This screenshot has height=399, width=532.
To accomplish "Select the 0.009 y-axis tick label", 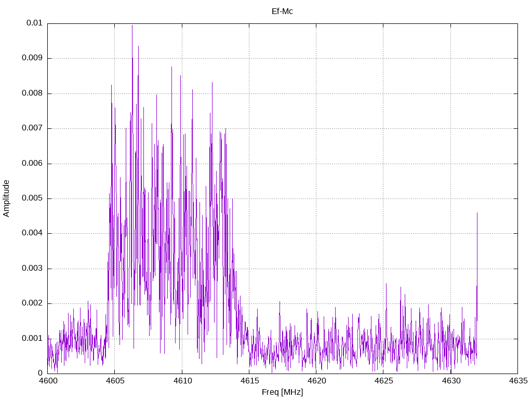I will point(32,58).
